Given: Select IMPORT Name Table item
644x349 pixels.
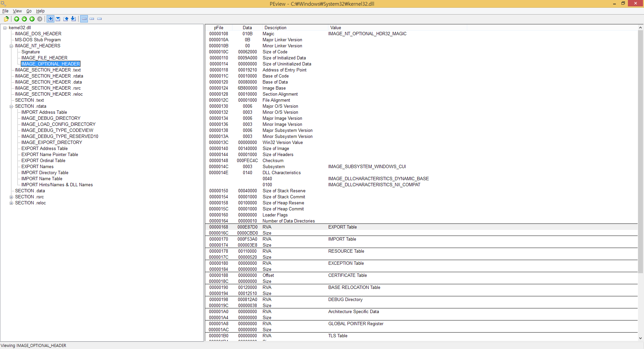Looking at the screenshot, I should click(42, 179).
